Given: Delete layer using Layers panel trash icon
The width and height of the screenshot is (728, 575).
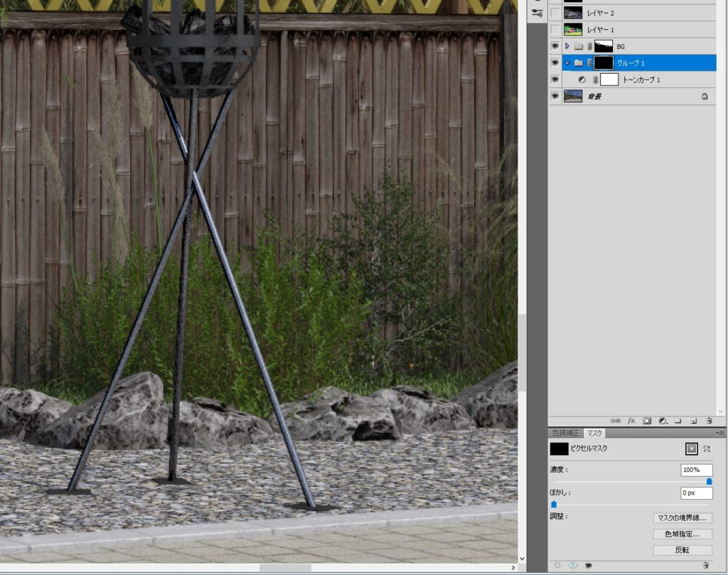Looking at the screenshot, I should [709, 420].
